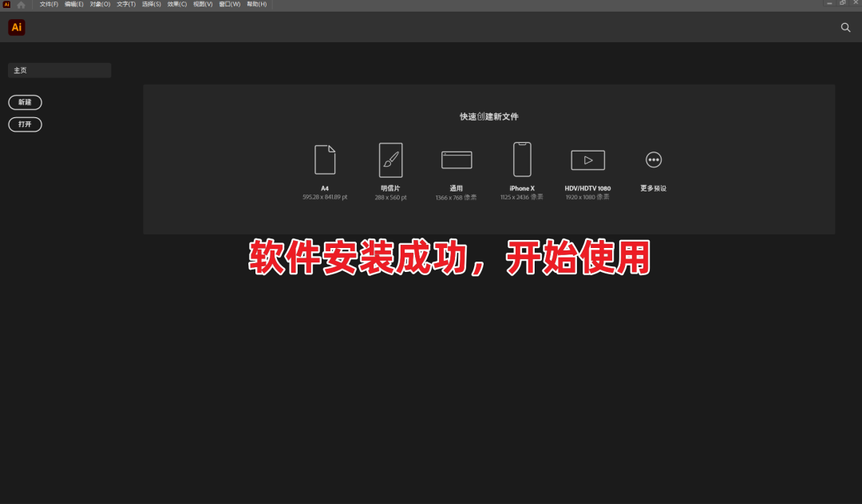The image size is (862, 504).
Task: Select the HDV/HDTV 1080 video preset icon
Action: pyautogui.click(x=587, y=160)
